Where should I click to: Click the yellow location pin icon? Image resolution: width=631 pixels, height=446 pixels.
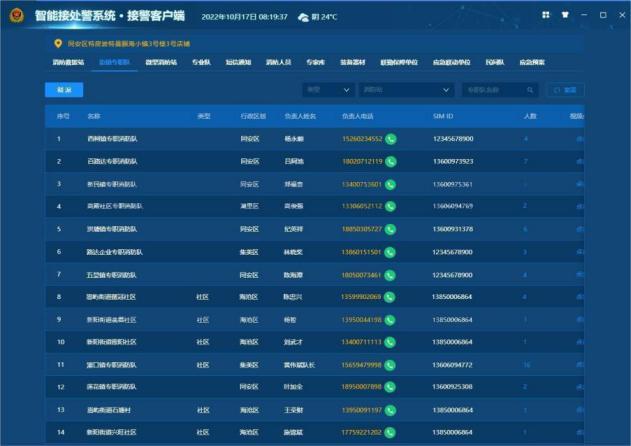[58, 43]
